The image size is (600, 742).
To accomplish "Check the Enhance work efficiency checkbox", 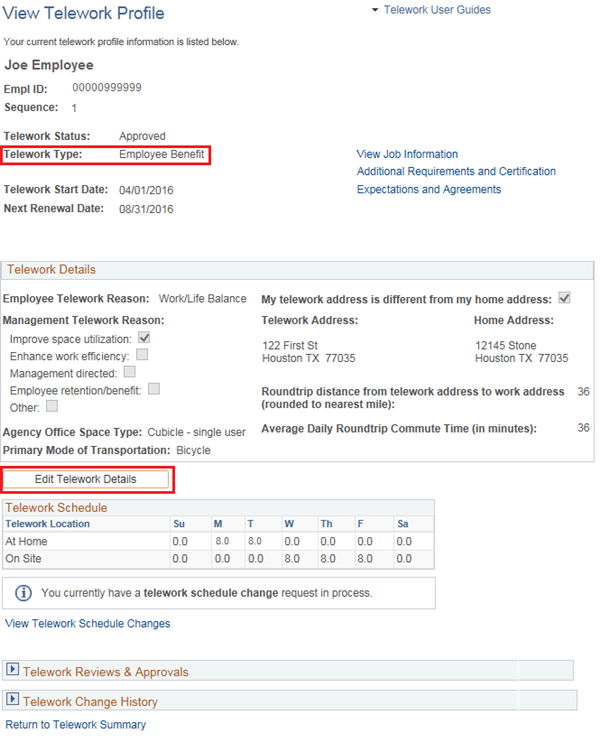I will (x=143, y=355).
